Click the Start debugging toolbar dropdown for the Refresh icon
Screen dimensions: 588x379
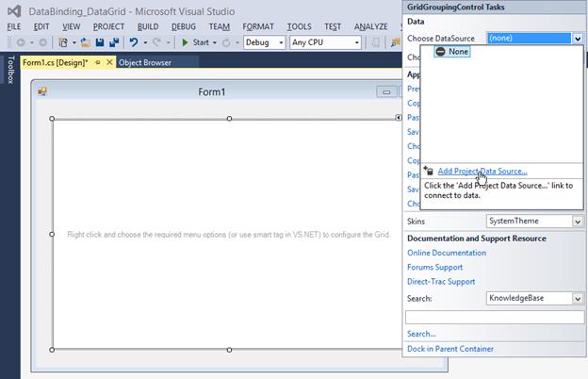(x=237, y=42)
